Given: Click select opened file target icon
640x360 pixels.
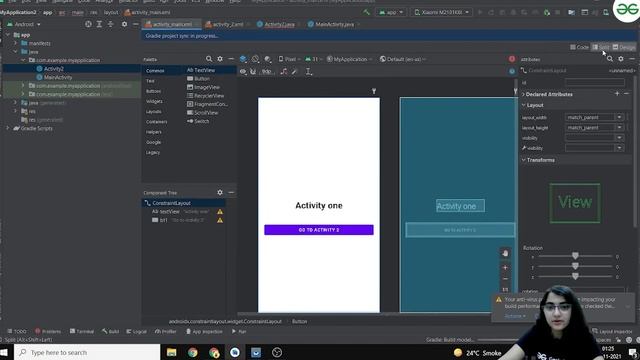Looking at the screenshot, I should tap(88, 24).
